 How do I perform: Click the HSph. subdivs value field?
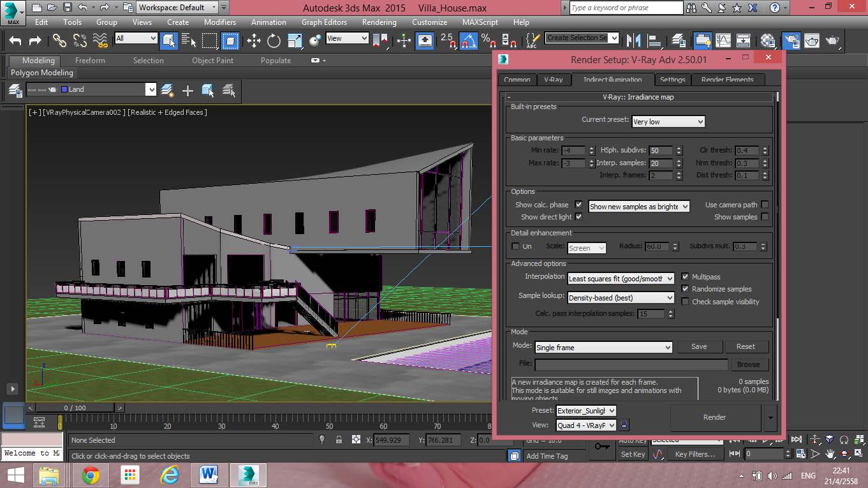(x=661, y=151)
